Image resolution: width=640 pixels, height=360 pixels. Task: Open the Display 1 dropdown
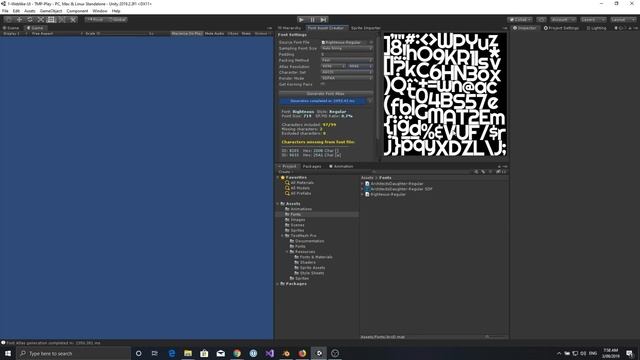(14, 33)
